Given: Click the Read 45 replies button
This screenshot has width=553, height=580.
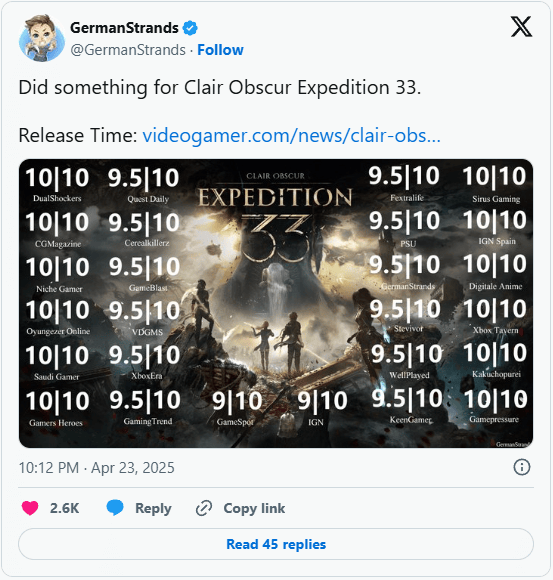Looking at the screenshot, I should (276, 544).
